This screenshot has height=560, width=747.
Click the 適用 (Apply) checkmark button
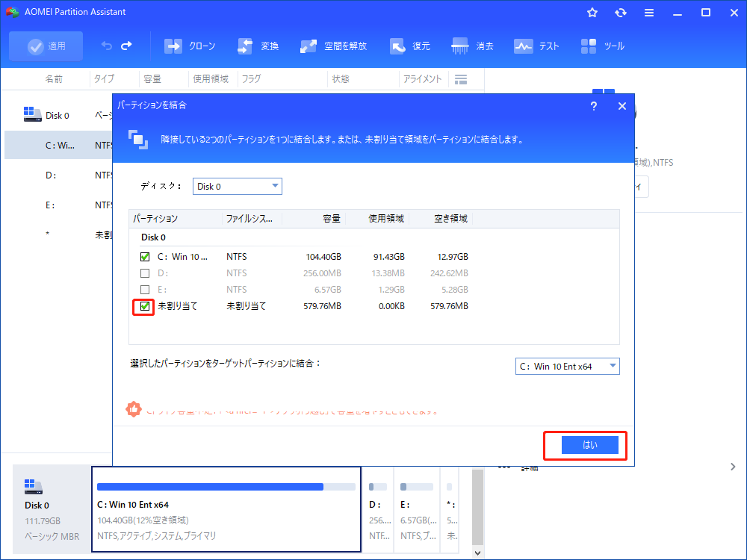pyautogui.click(x=46, y=46)
